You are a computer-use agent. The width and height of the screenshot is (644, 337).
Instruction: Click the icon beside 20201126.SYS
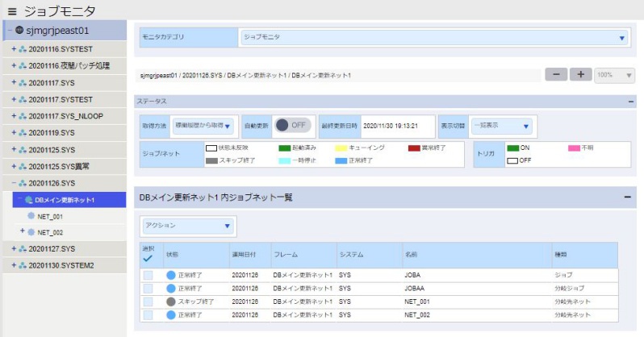pyautogui.click(x=23, y=183)
